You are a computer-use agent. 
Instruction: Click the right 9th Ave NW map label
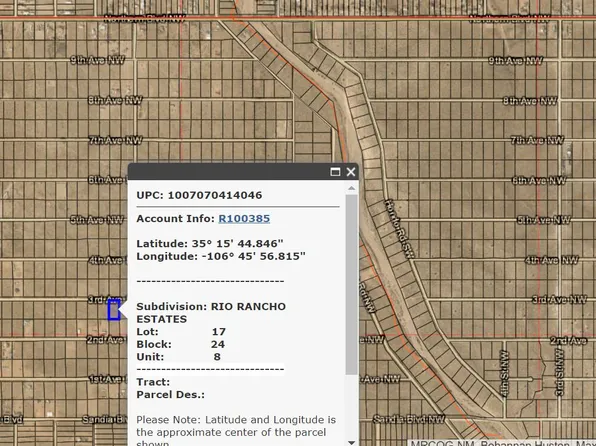pos(515,60)
